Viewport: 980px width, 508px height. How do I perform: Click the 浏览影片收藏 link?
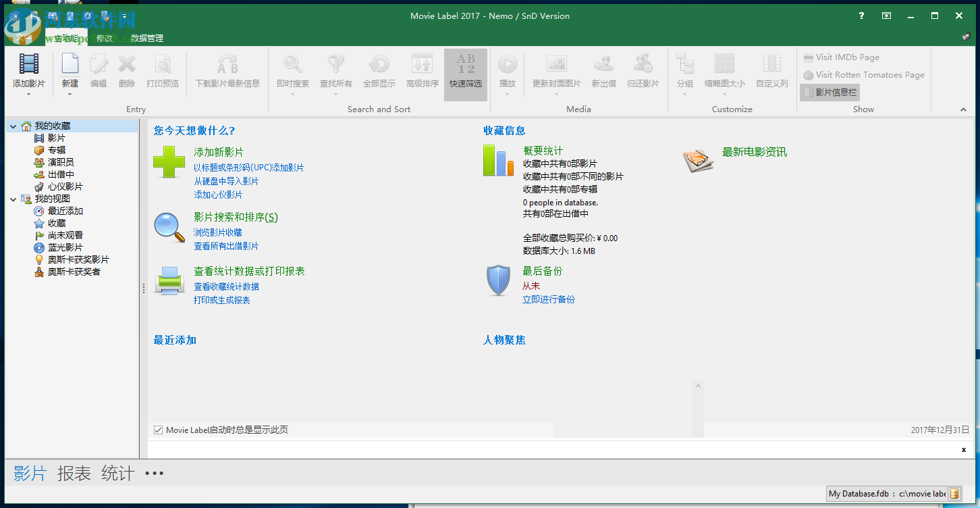coord(218,232)
